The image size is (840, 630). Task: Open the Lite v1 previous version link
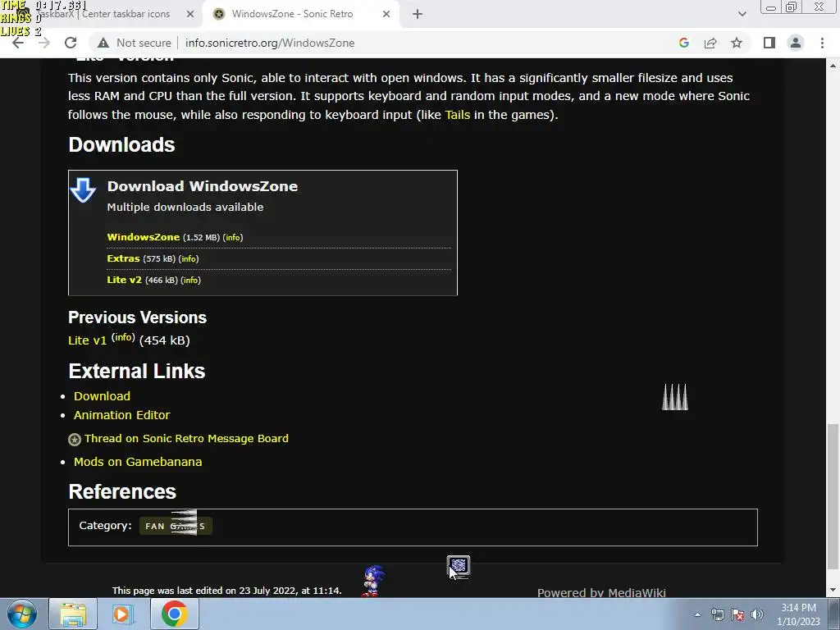pos(87,340)
